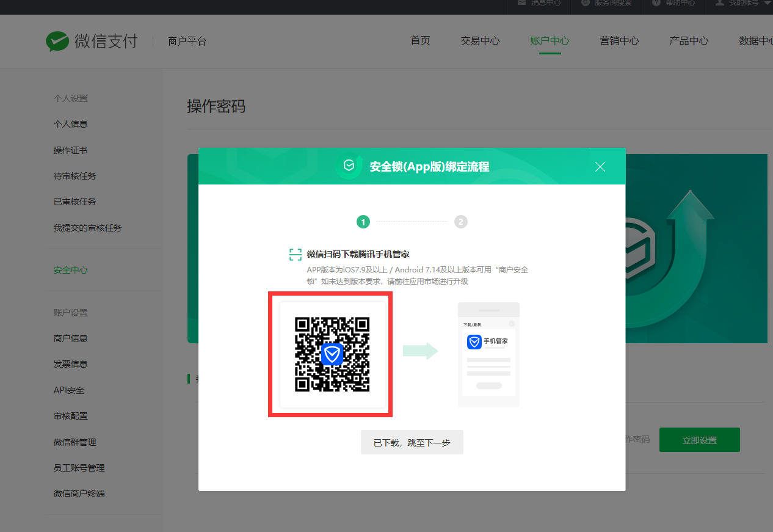Viewport: 773px width, 532px height.
Task: Open the 产品中心 tab
Action: click(689, 41)
